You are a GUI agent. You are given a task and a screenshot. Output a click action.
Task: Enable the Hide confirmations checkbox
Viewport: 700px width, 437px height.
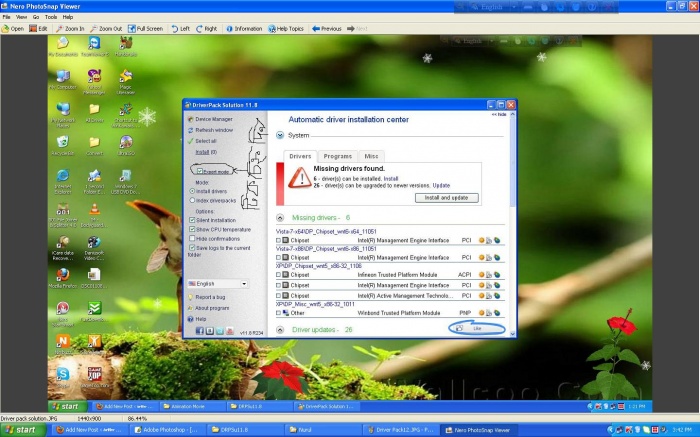tap(192, 239)
